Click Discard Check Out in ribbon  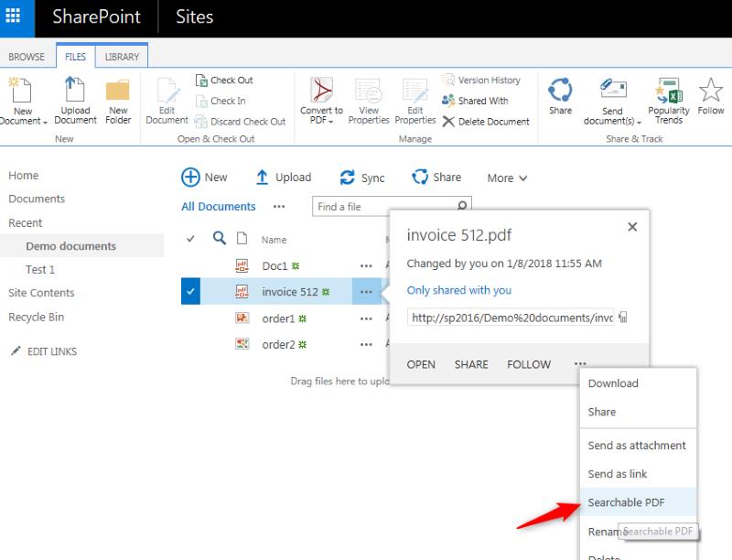coord(240,122)
